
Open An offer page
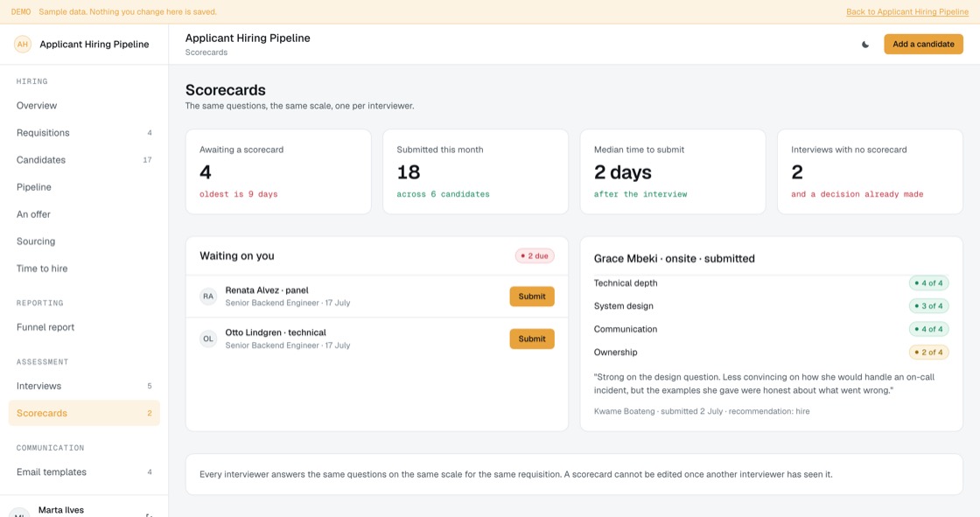84,214
